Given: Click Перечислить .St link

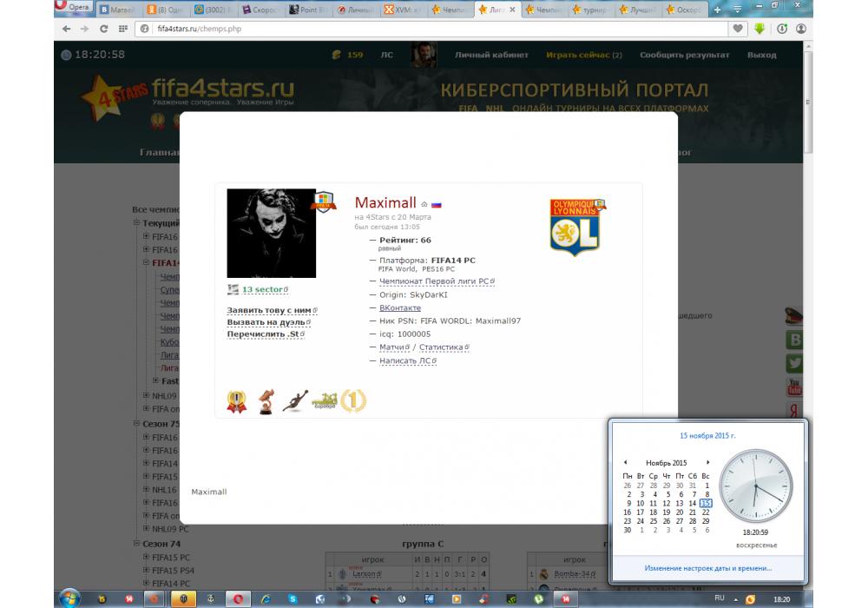Looking at the screenshot, I should (x=262, y=334).
